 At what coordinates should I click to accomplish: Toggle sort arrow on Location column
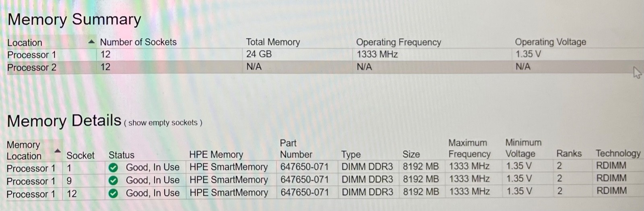pos(91,41)
